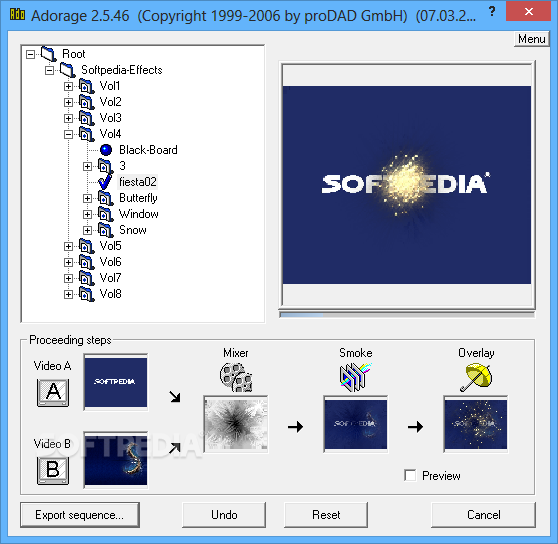The height and width of the screenshot is (544, 558).
Task: Select the Vol6 tree label
Action: coord(110,262)
